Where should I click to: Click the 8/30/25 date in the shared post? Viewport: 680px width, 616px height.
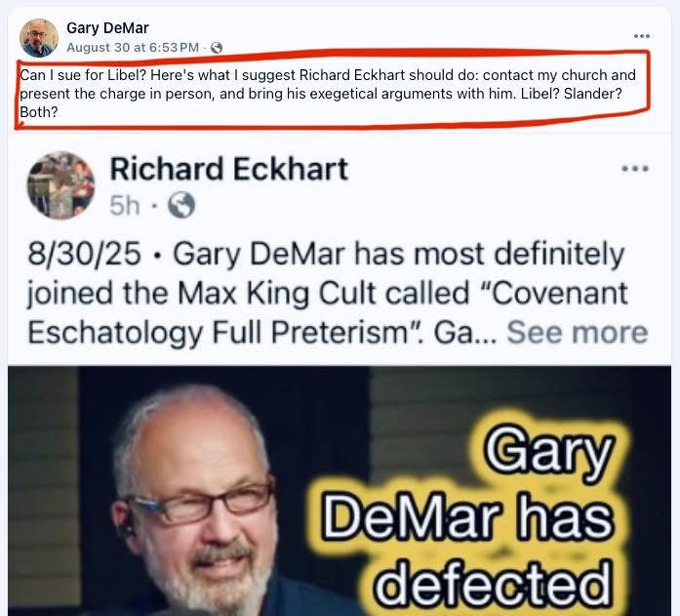84,254
